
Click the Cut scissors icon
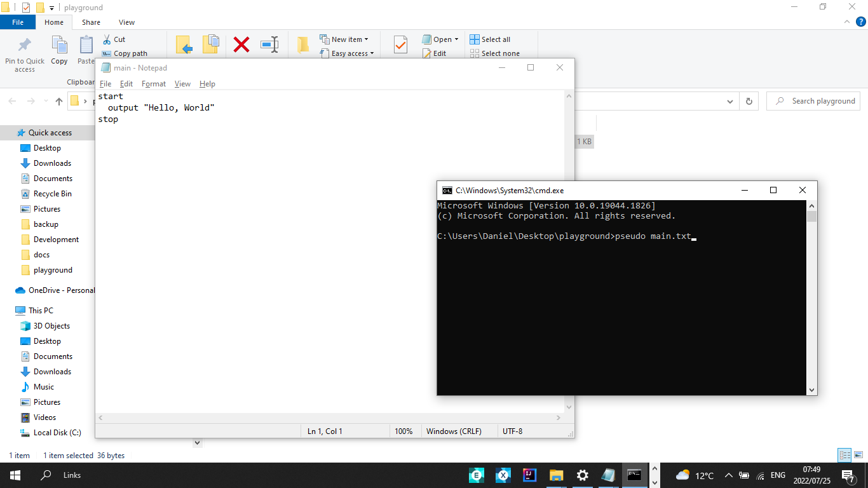(107, 39)
